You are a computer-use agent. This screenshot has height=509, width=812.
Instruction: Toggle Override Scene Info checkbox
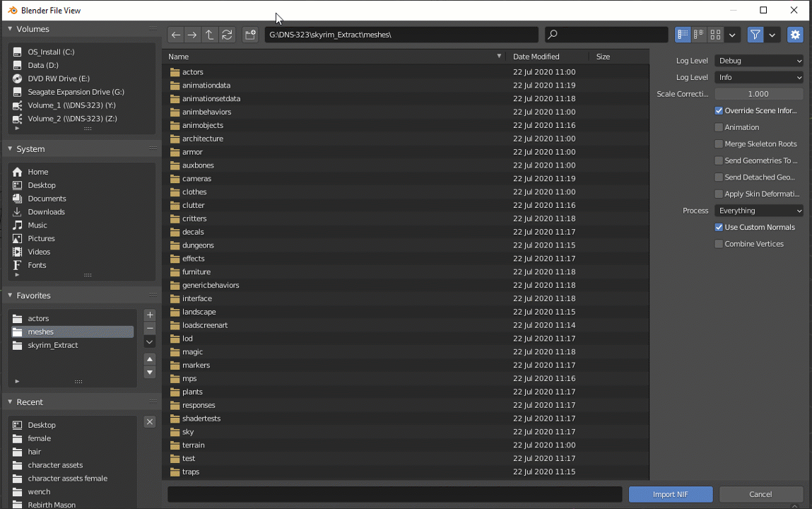(x=719, y=110)
